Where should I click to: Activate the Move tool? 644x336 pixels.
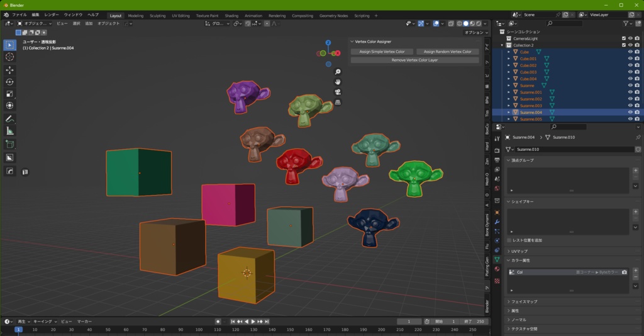coord(10,70)
